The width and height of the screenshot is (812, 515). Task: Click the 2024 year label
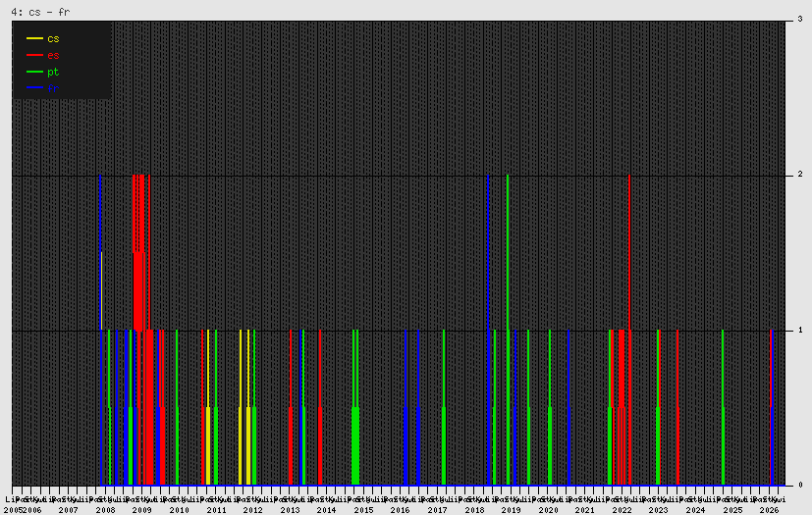[695, 510]
